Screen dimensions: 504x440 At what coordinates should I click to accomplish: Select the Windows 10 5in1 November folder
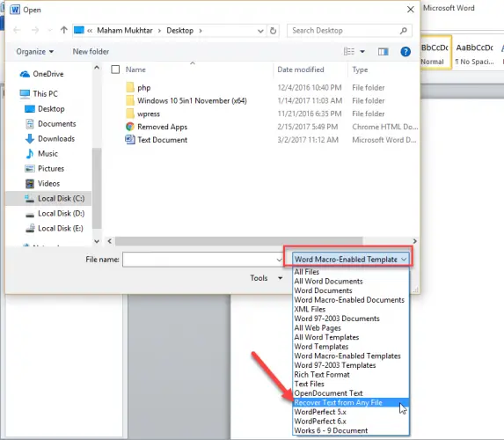point(192,100)
